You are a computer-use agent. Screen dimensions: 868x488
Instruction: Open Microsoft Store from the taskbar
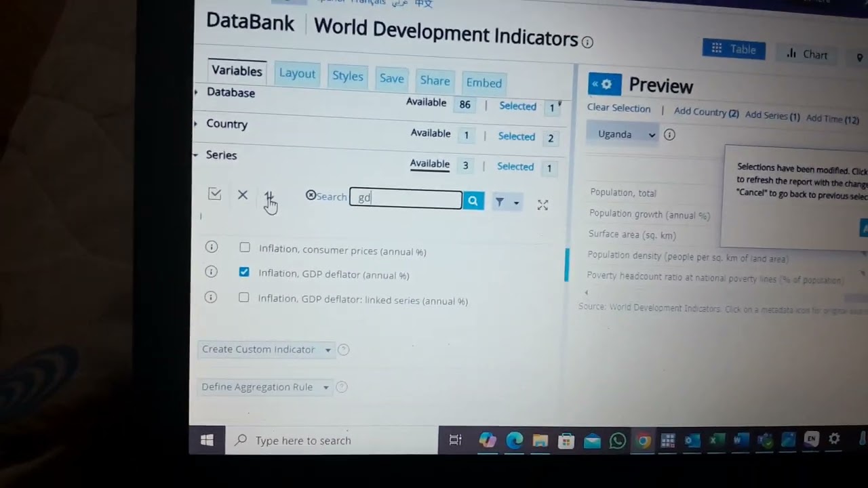[x=566, y=441]
